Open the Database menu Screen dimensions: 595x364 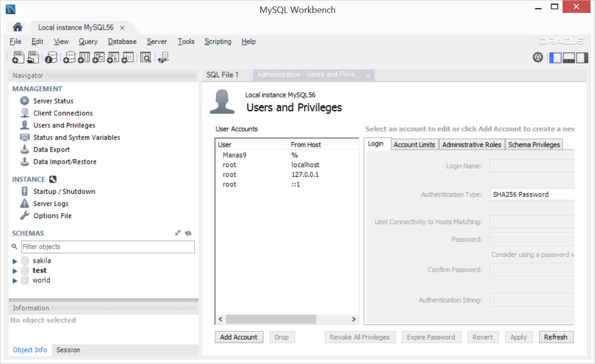(122, 41)
